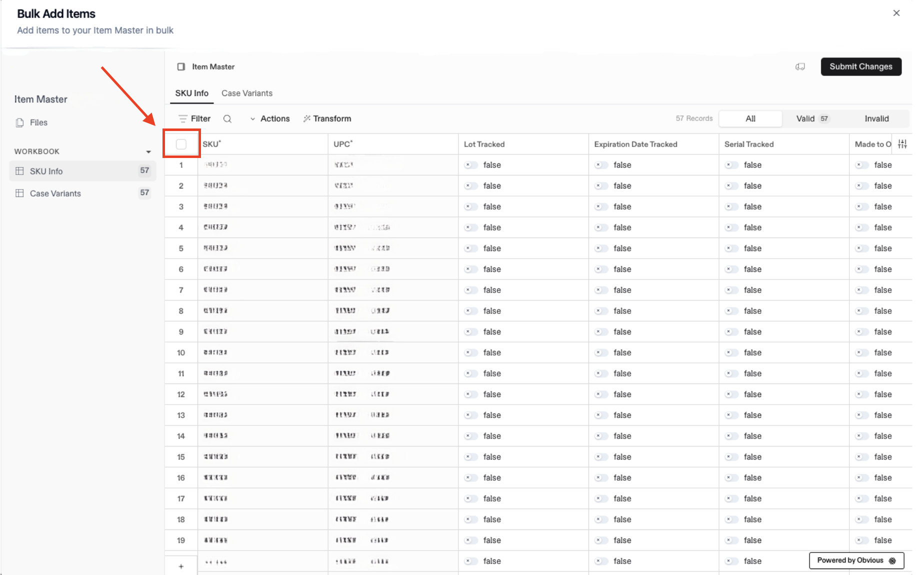Toggle Serial Tracked for row 15

click(x=731, y=457)
